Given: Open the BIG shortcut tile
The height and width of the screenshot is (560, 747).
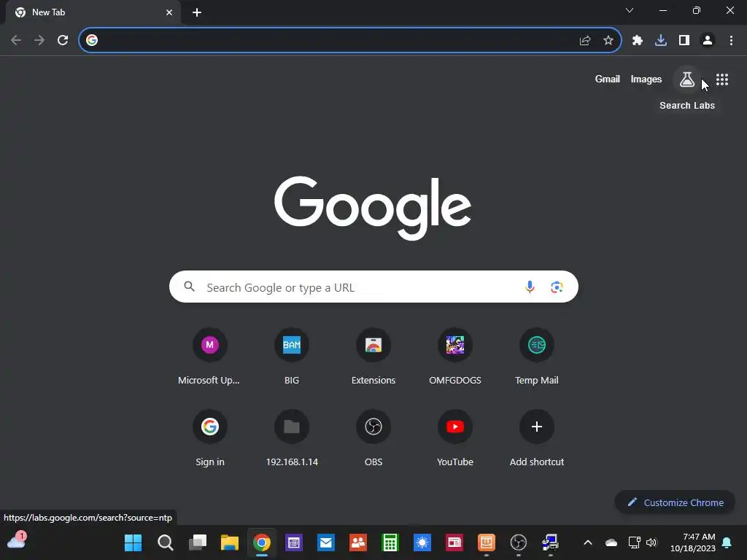Looking at the screenshot, I should click(292, 356).
